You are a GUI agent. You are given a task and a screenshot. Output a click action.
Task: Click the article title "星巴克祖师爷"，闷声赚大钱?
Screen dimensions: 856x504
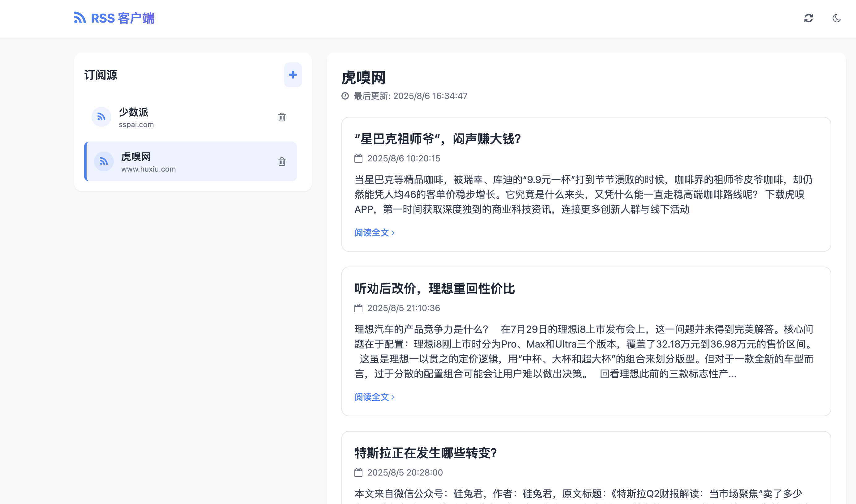click(438, 139)
